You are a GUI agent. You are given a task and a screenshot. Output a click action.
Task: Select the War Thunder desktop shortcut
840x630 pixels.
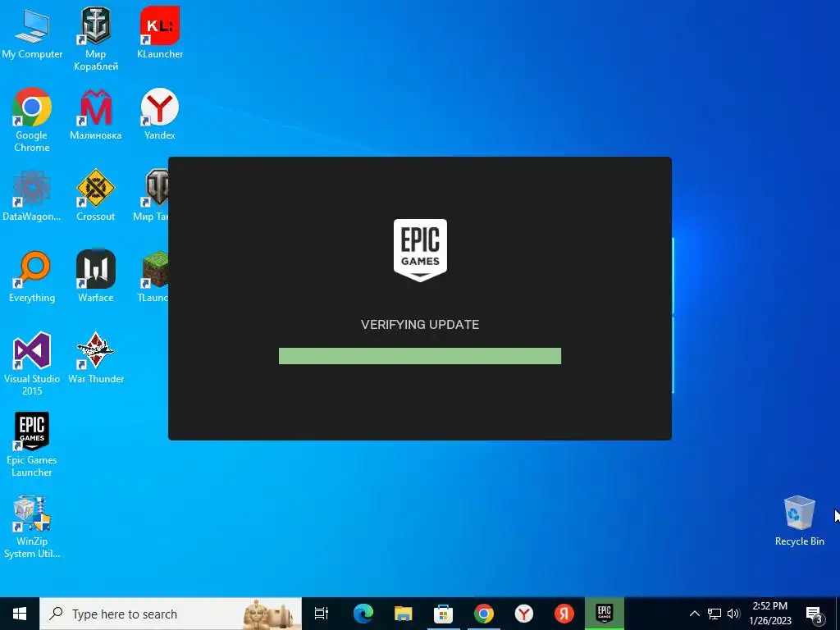(x=95, y=358)
